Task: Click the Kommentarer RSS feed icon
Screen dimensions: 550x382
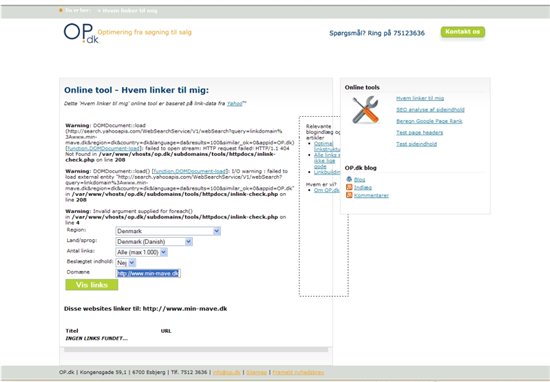Action: pos(349,195)
